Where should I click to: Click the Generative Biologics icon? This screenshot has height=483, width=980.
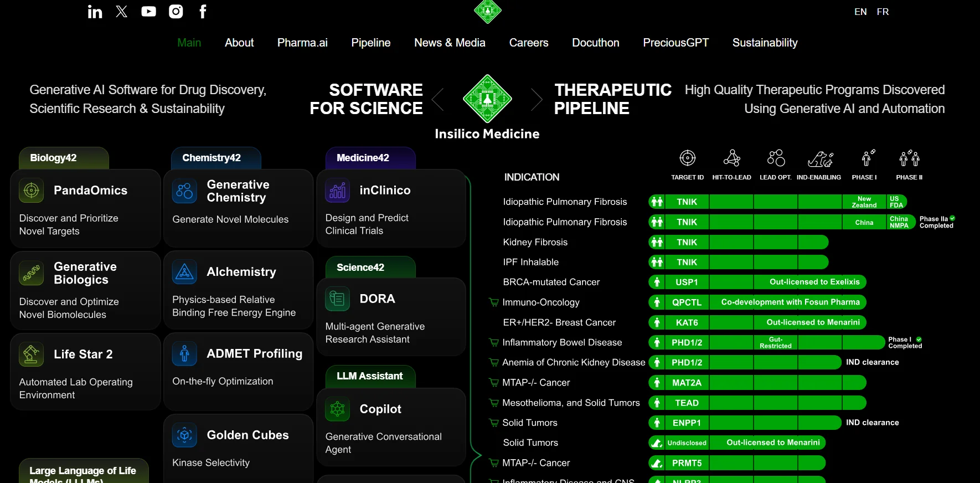(x=32, y=273)
